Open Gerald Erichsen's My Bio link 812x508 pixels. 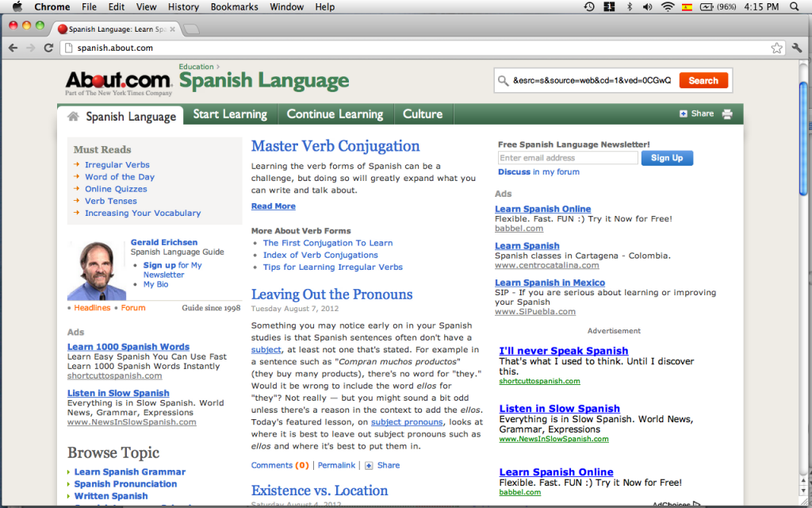tap(156, 285)
